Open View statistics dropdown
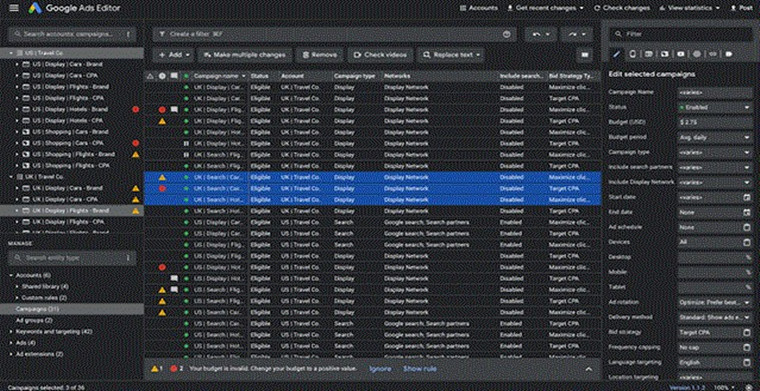Image resolution: width=760 pixels, height=391 pixels. pyautogui.click(x=689, y=8)
